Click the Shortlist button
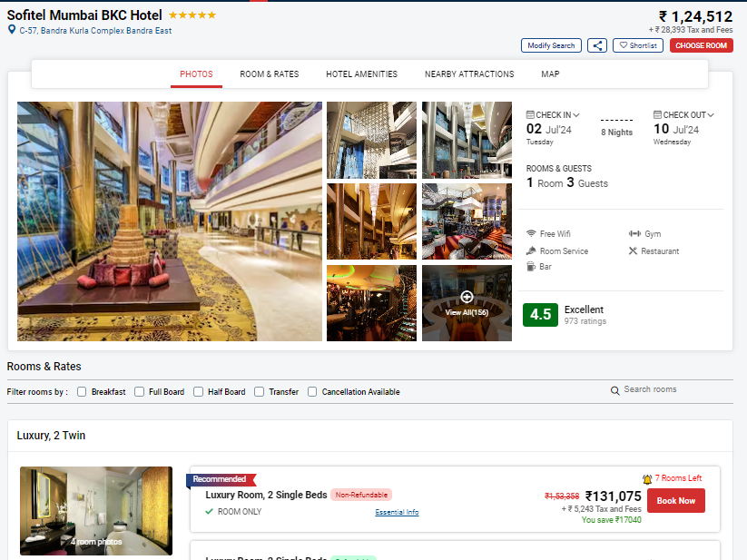 638,45
